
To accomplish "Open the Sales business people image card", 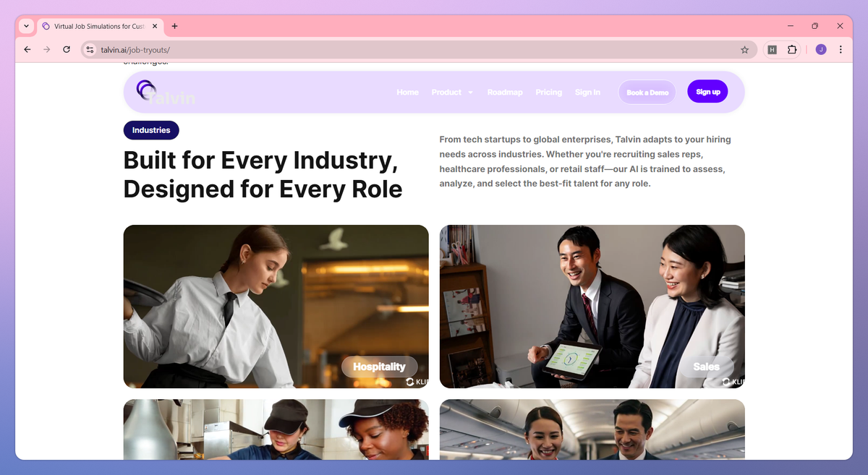I will click(592, 307).
